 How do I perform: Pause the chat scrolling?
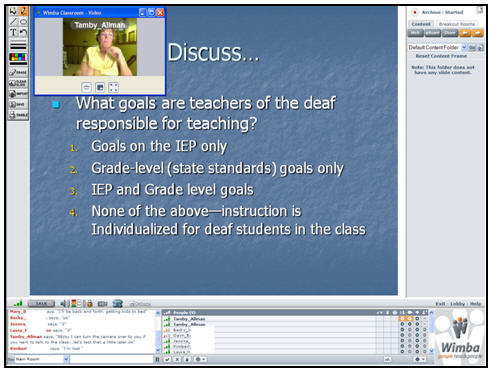(x=157, y=359)
